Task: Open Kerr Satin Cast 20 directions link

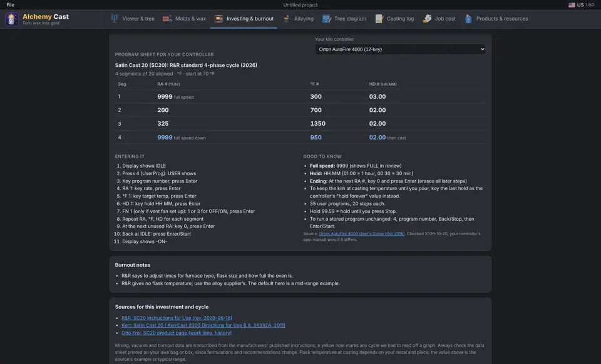Action: pos(203,325)
